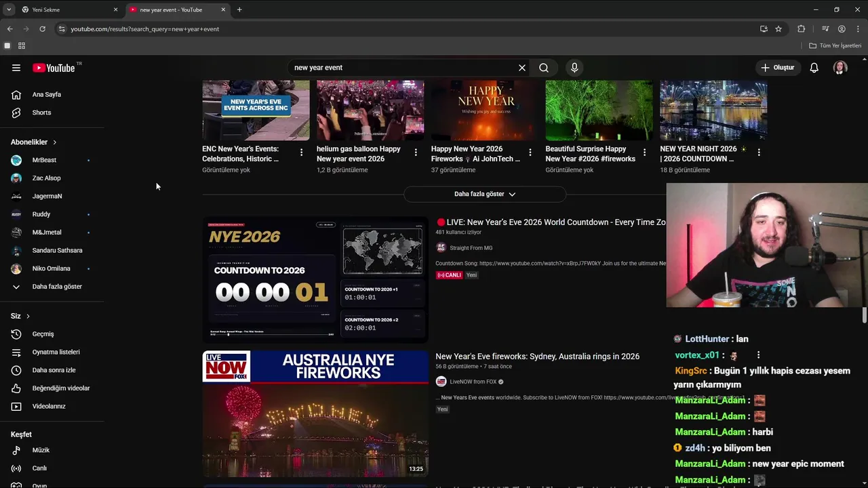Open a new browser tab with plus
Image resolution: width=868 pixels, height=488 pixels.
pyautogui.click(x=239, y=9)
